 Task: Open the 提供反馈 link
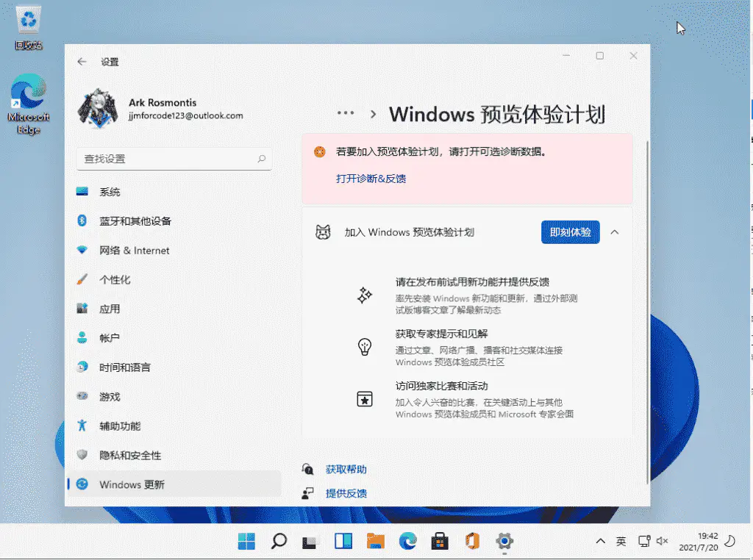pyautogui.click(x=346, y=493)
